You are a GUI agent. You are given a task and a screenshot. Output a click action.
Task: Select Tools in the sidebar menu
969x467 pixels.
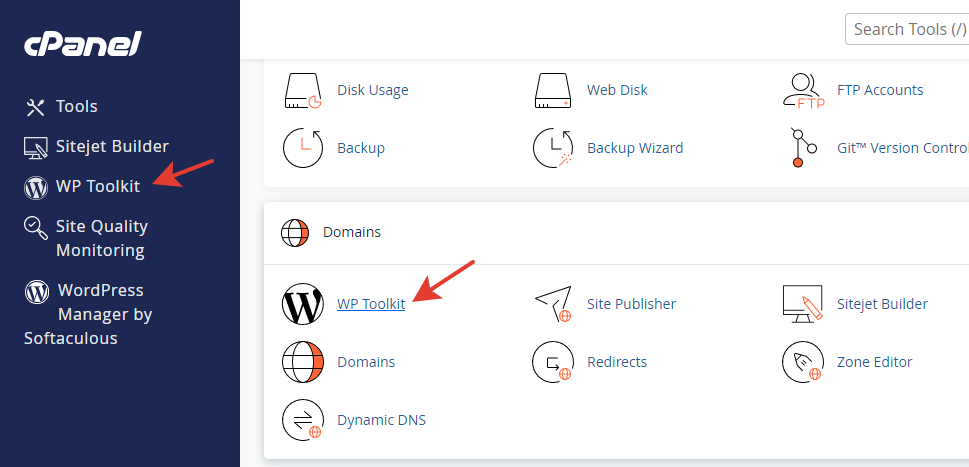coord(77,106)
